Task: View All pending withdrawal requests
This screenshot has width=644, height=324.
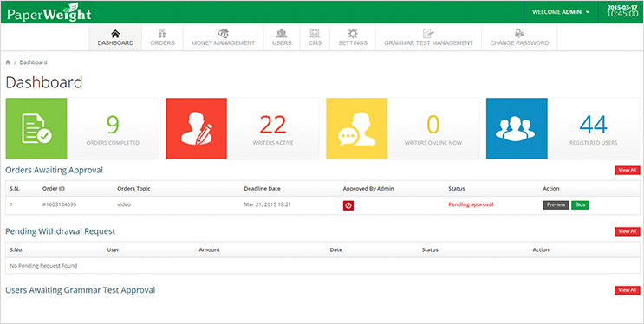Action: tap(628, 231)
